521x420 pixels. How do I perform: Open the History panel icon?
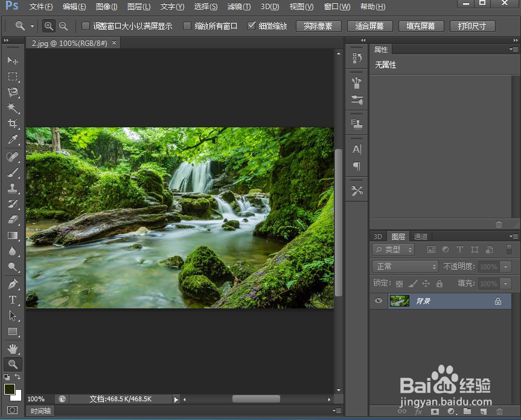click(357, 58)
